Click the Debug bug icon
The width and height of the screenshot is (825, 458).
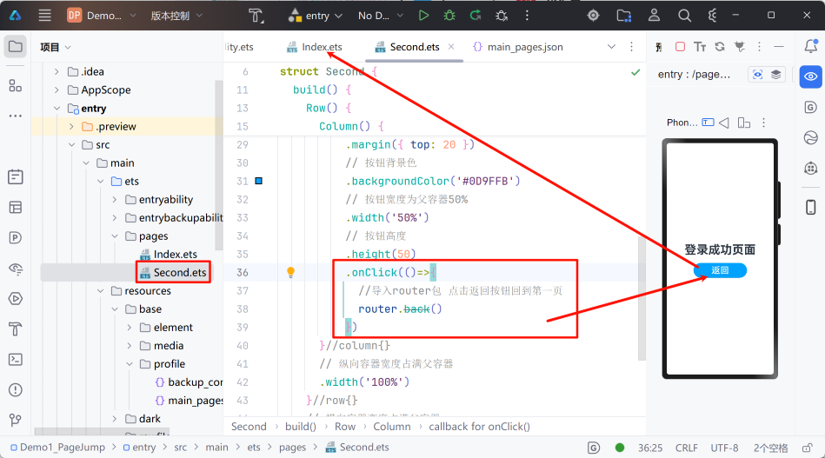[449, 16]
